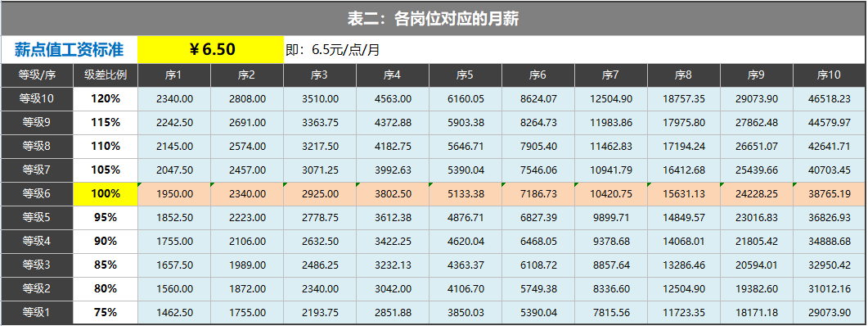Click the cell with value 2691.00

coord(247,123)
